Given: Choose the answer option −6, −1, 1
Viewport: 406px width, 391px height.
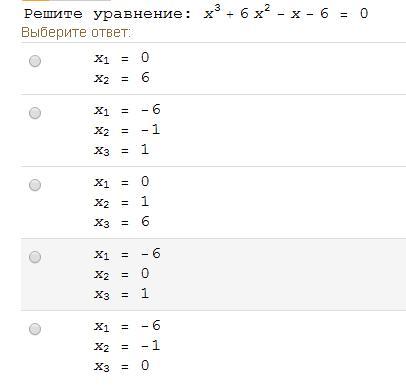Looking at the screenshot, I should (x=35, y=113).
